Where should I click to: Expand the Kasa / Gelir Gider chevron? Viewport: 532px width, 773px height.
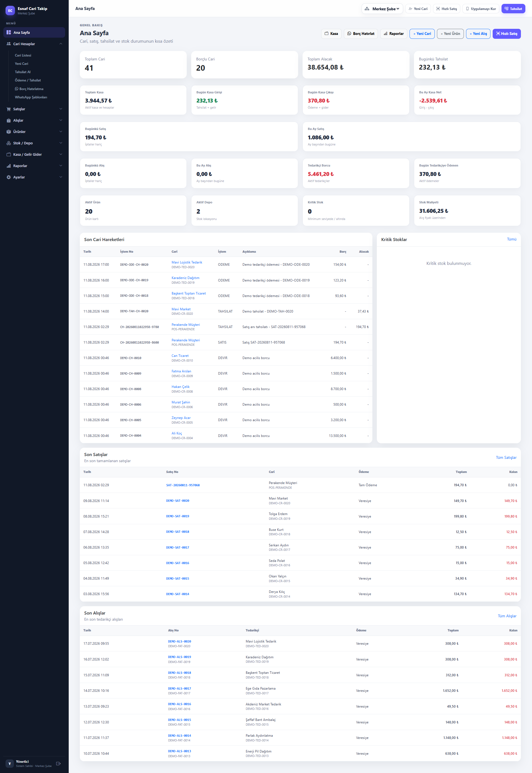[x=61, y=154]
